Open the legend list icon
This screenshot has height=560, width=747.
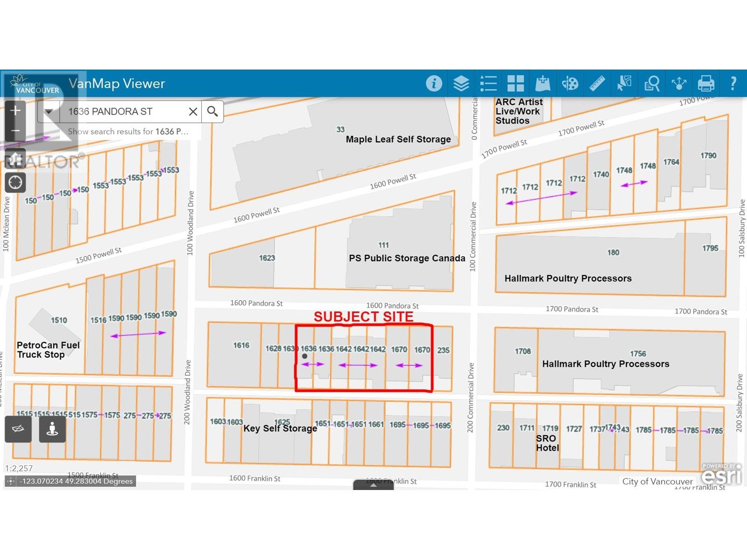pos(488,84)
